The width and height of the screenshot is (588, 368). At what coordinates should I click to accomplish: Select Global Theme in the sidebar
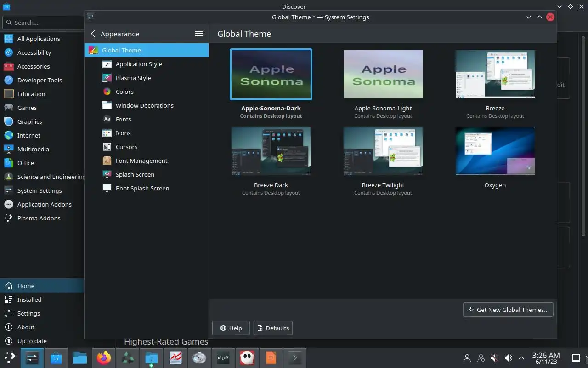[147, 50]
